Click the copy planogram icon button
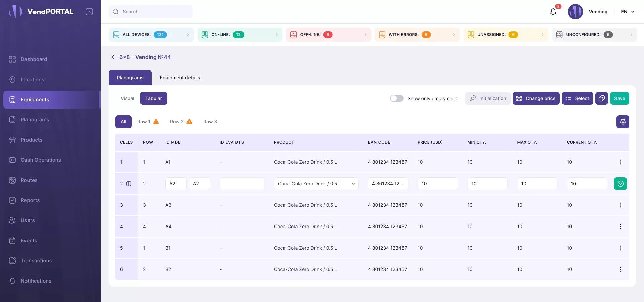Screen dimensions: 644x302 coord(601,98)
